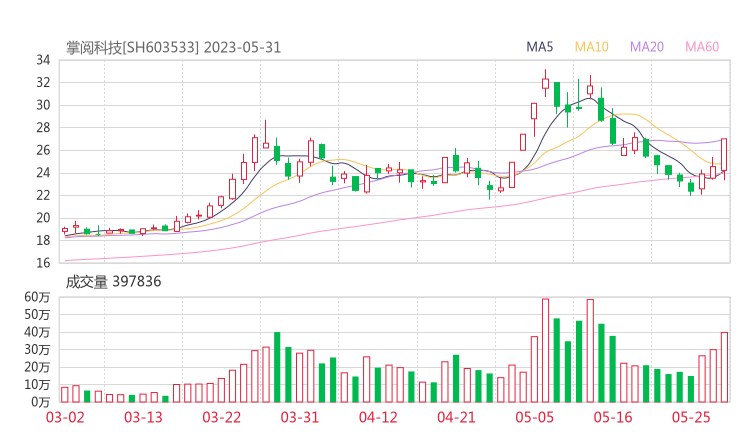Screen dimensions: 740x440
Task: Click the MA60 legend label
Action: click(x=702, y=47)
